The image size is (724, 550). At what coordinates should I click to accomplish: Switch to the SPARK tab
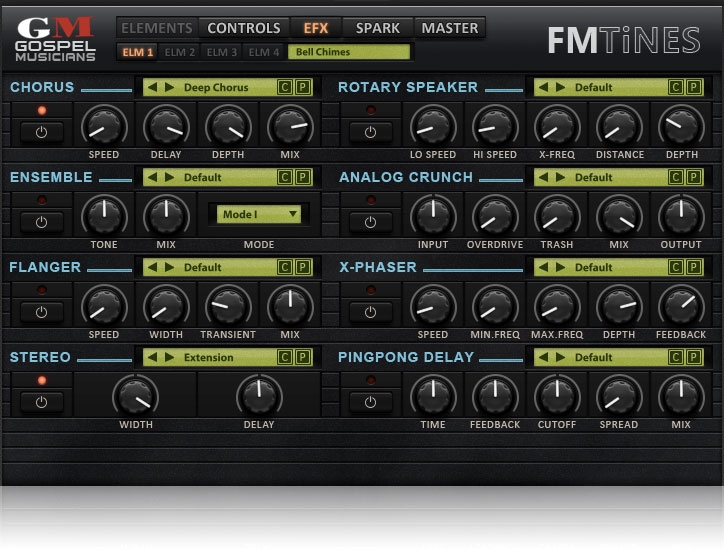tap(378, 28)
